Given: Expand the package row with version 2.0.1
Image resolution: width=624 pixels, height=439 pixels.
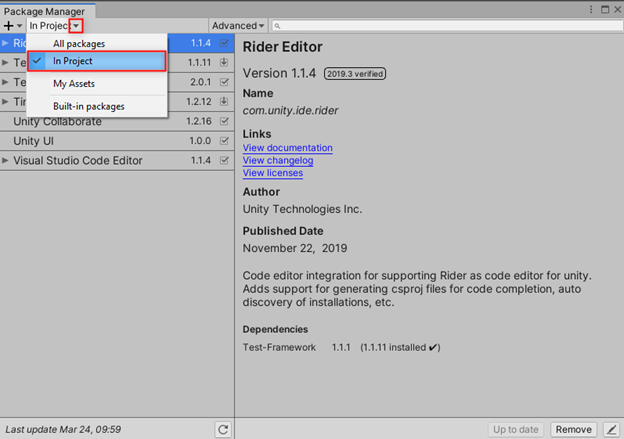Looking at the screenshot, I should (x=5, y=82).
